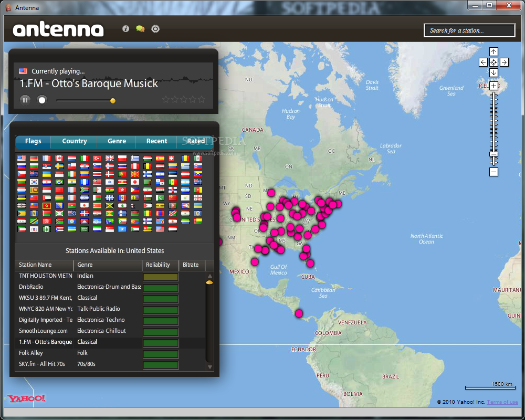Choose the Brazil flag
The width and height of the screenshot is (525, 420).
(x=59, y=182)
